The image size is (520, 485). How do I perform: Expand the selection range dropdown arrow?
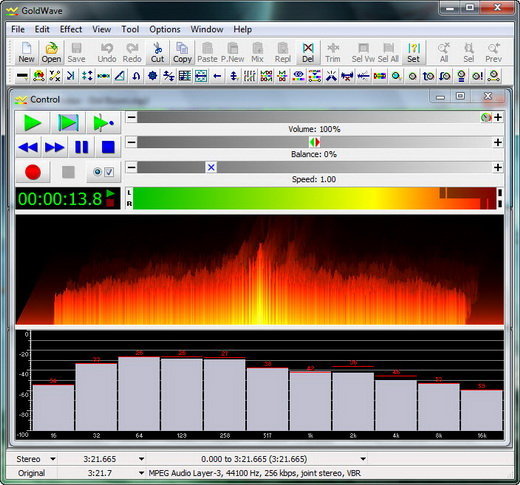pos(363,459)
